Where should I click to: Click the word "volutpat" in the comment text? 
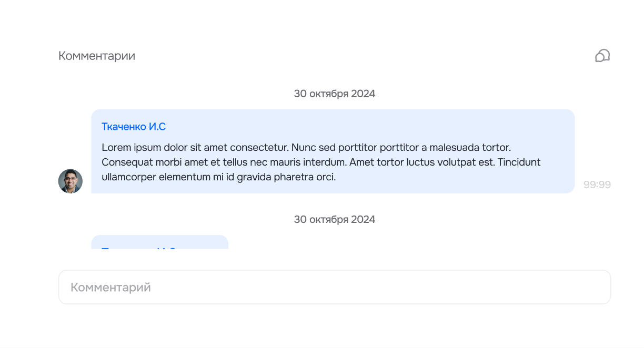pyautogui.click(x=454, y=162)
